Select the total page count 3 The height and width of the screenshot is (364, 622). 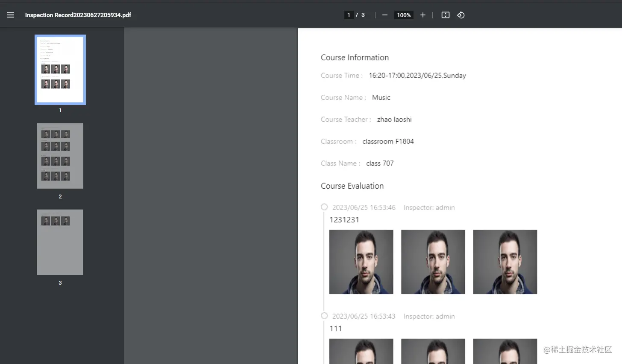click(x=363, y=15)
